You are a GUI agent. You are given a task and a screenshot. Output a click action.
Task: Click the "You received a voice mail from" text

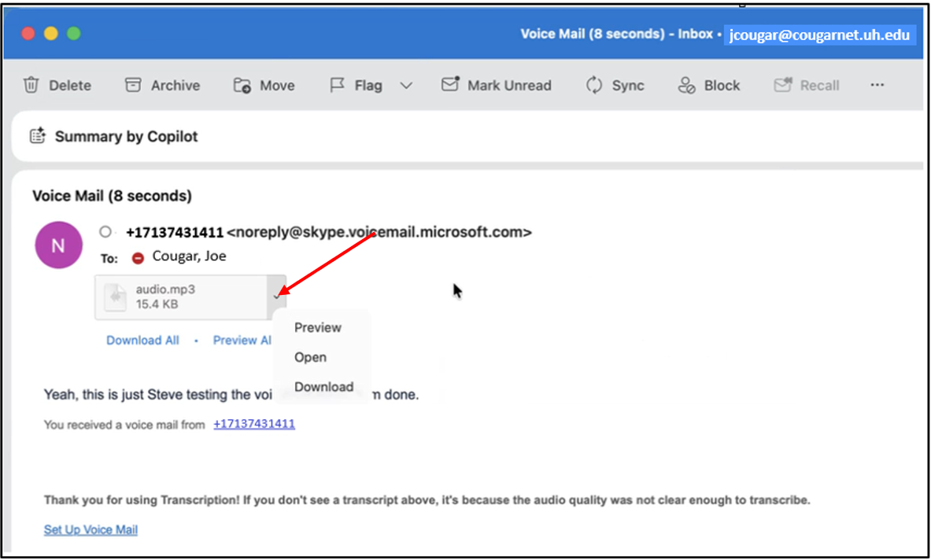124,425
